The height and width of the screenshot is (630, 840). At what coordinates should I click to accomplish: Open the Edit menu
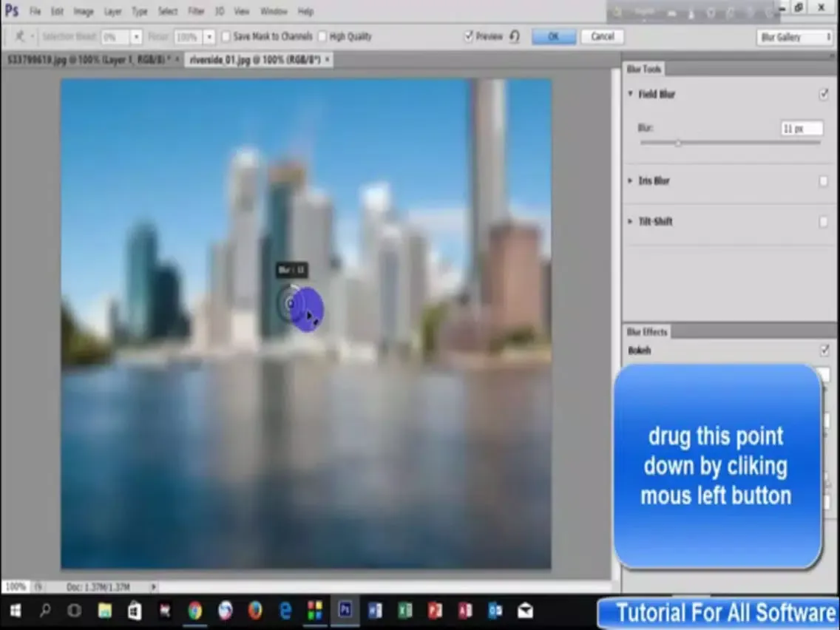point(57,11)
